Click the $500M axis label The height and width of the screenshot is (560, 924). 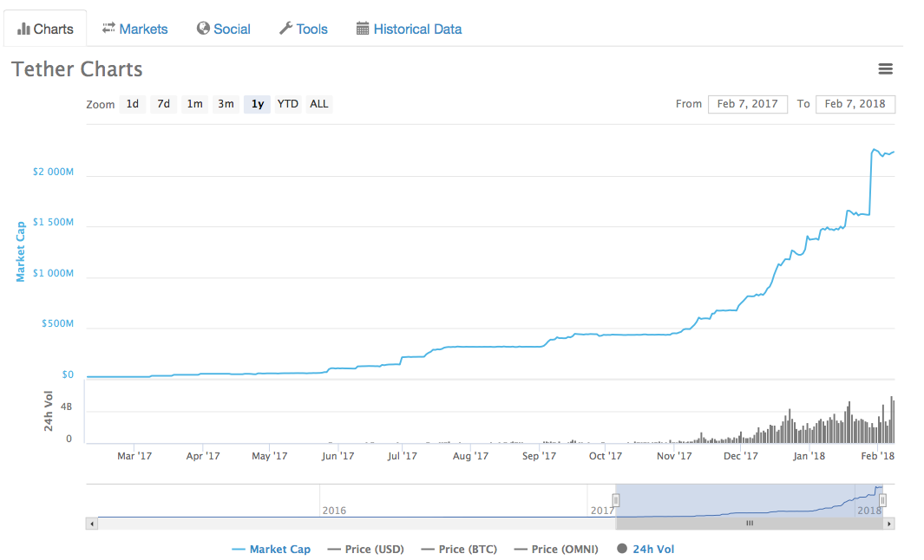click(58, 323)
